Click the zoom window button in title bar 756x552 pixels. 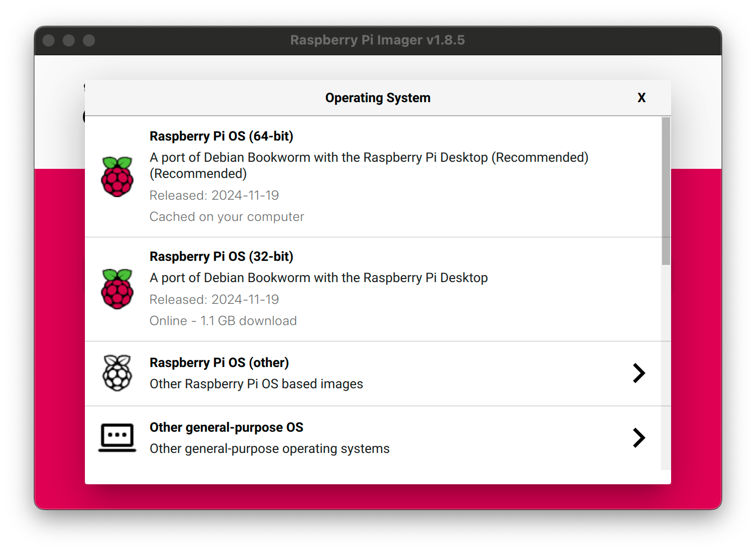pos(89,40)
